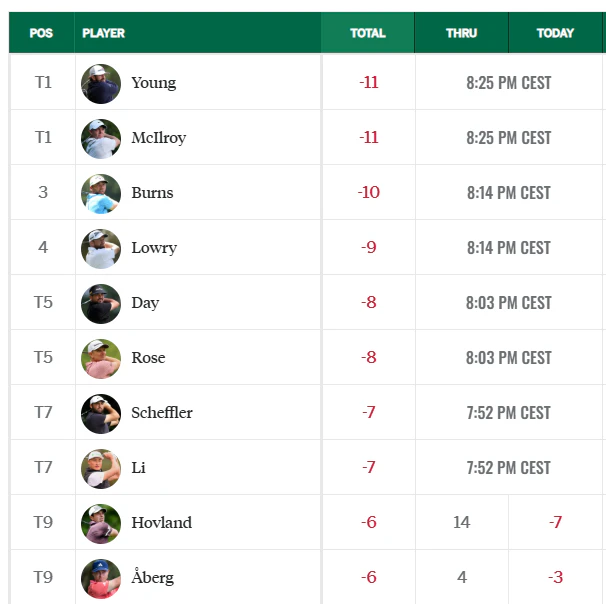Open Burns's profile picture
The image size is (606, 604).
click(101, 193)
